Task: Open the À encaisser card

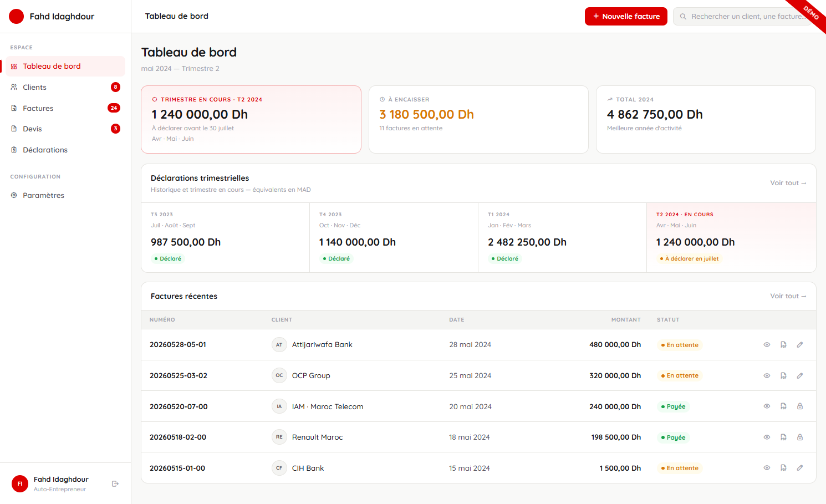Action: (x=478, y=119)
